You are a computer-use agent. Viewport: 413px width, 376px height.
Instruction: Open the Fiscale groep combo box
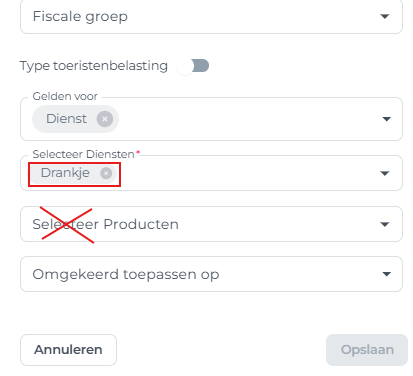211,16
